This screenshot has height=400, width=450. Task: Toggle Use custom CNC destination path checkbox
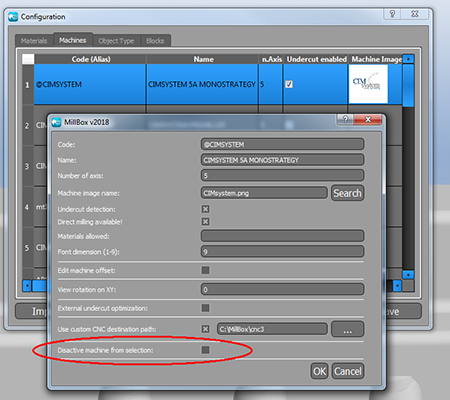206,329
